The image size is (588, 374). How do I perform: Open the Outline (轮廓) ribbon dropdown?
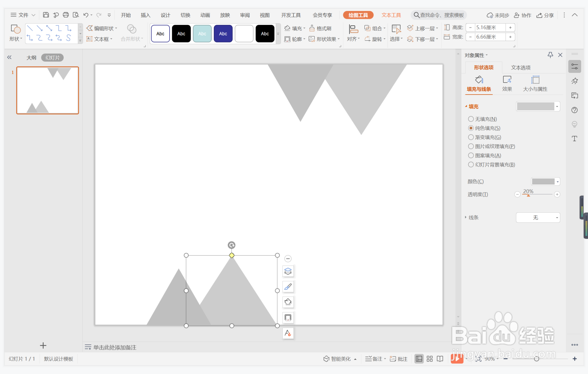pyautogui.click(x=295, y=39)
